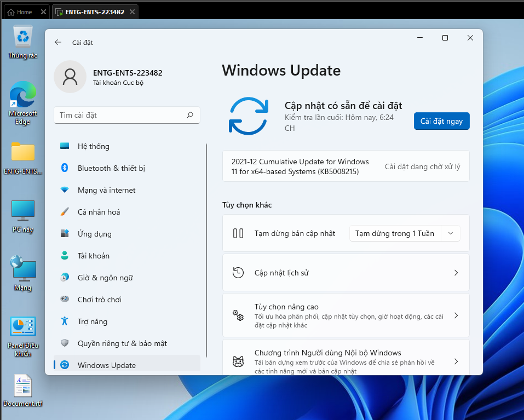Click the sidebar vertical scrollbar
The height and width of the screenshot is (420, 524).
[x=206, y=251]
